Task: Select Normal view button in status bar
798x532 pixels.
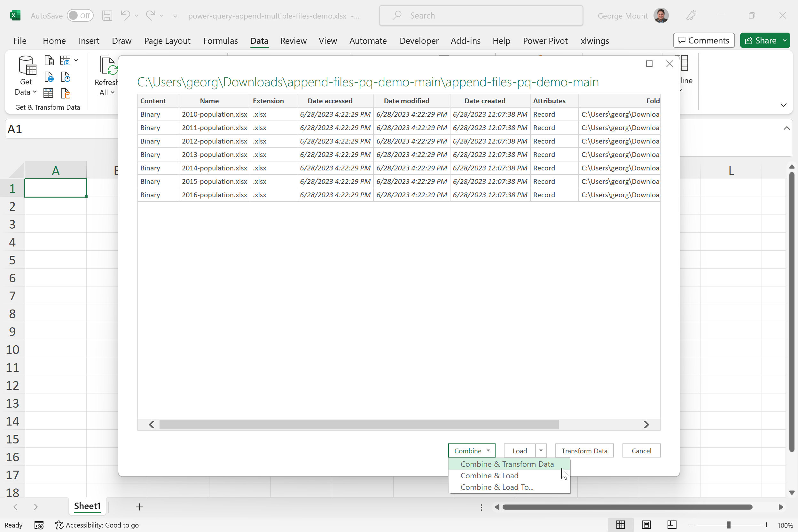Action: pos(620,525)
